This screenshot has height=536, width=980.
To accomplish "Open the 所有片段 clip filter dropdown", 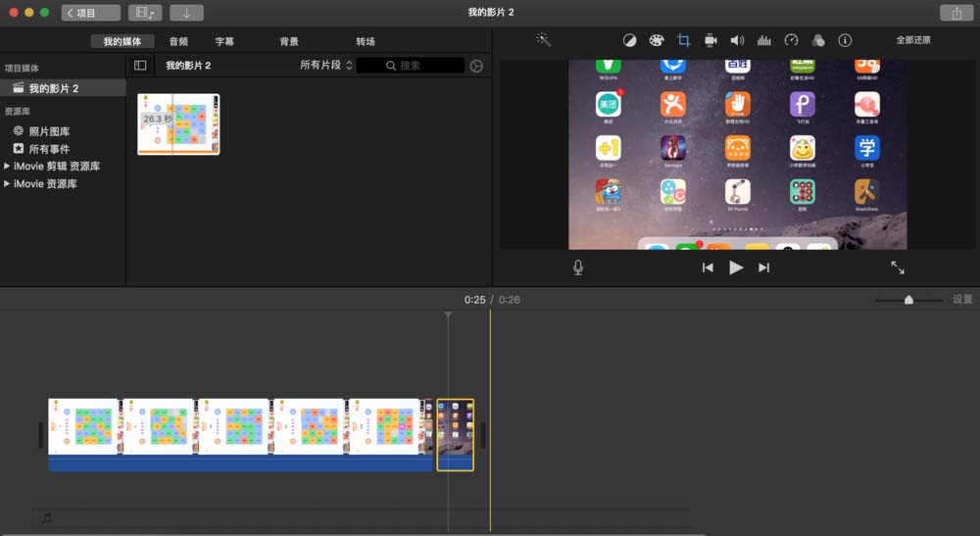I will click(326, 65).
